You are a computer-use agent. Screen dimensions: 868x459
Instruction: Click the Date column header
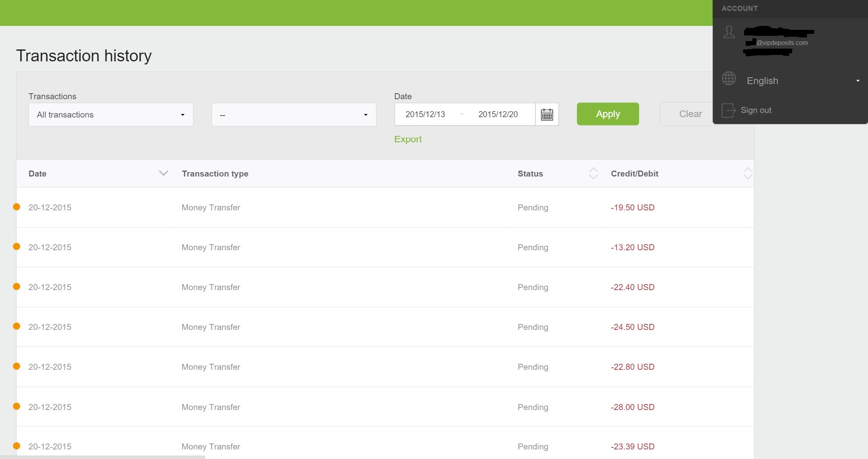point(37,174)
